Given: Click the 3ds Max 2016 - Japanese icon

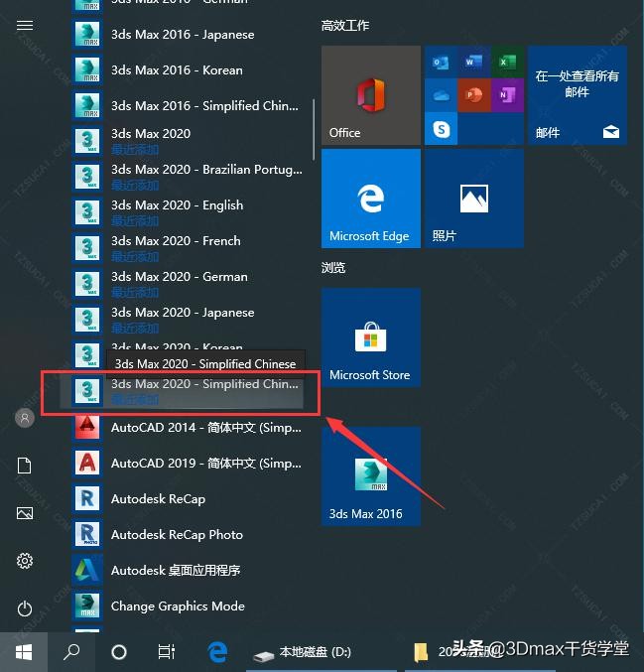Looking at the screenshot, I should (87, 35).
